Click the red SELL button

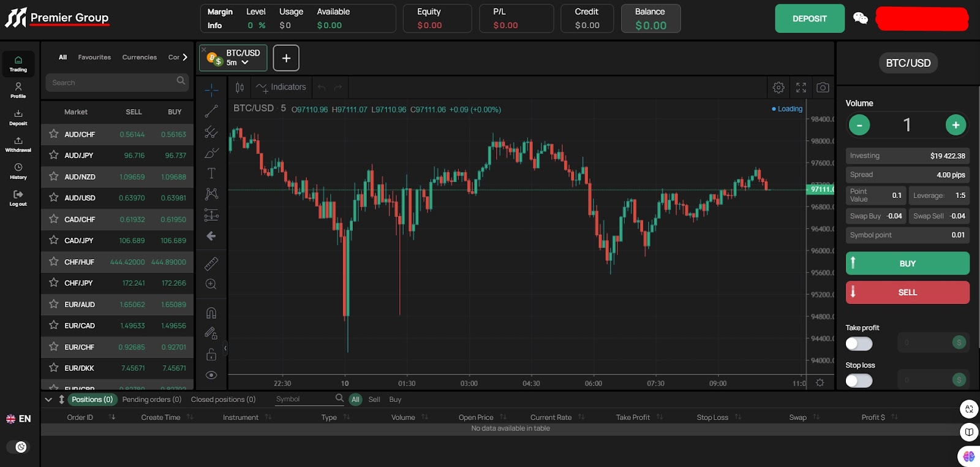[908, 292]
